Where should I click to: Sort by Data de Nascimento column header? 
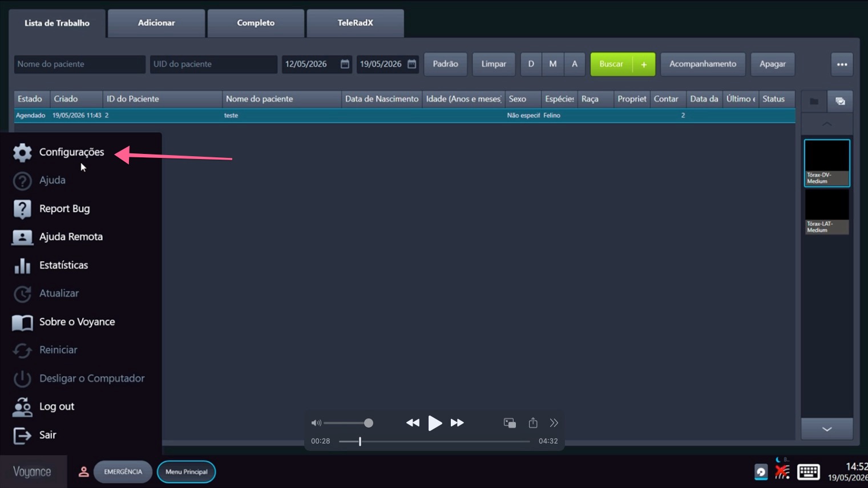[382, 99]
